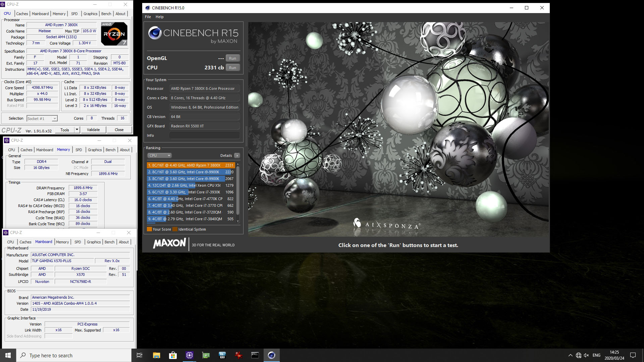Open the File menu in Cinebench
Image resolution: width=644 pixels, height=362 pixels.
148,17
